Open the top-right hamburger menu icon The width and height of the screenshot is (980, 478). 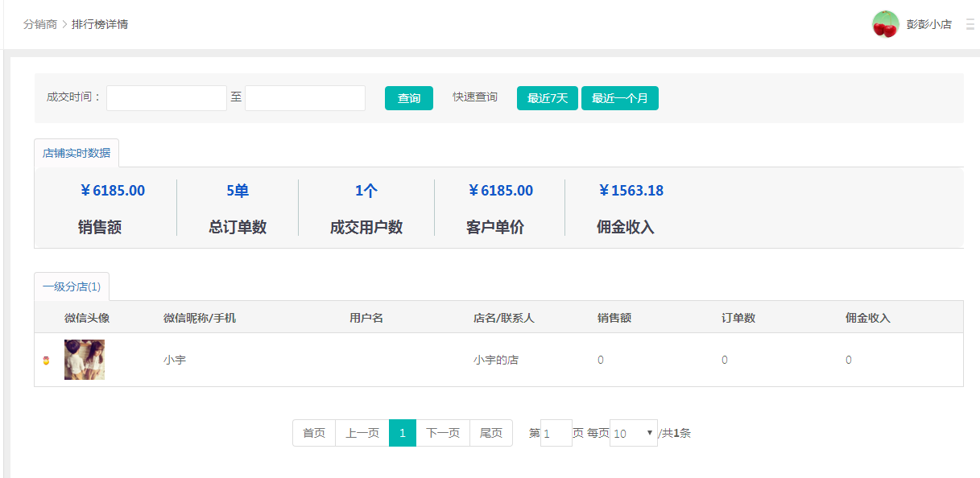tap(970, 24)
